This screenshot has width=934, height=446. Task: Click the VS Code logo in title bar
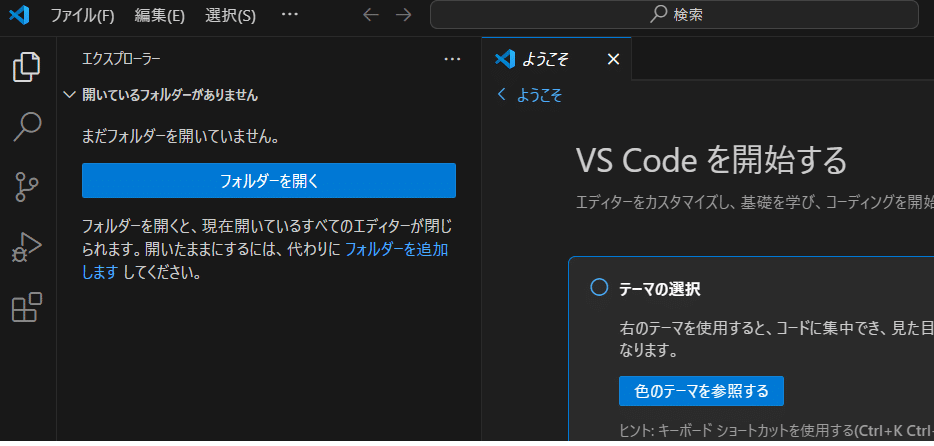[19, 15]
